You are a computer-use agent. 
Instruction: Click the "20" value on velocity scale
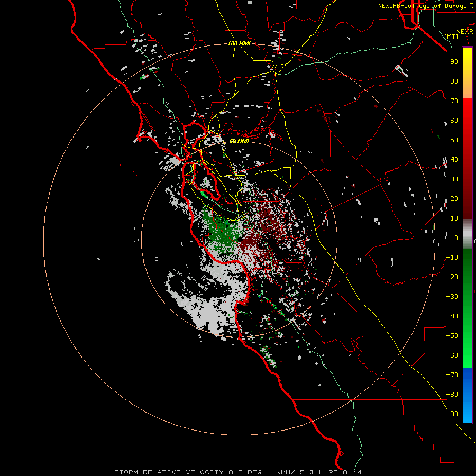click(454, 198)
